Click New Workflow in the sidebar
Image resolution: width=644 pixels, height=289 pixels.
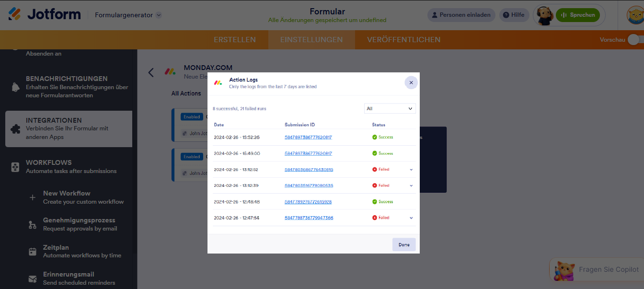(83, 197)
